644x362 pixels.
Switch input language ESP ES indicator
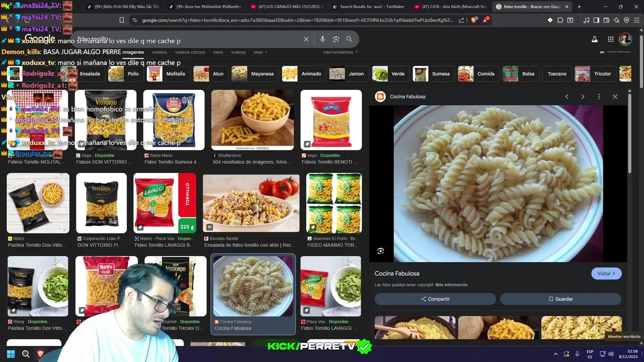click(x=590, y=354)
